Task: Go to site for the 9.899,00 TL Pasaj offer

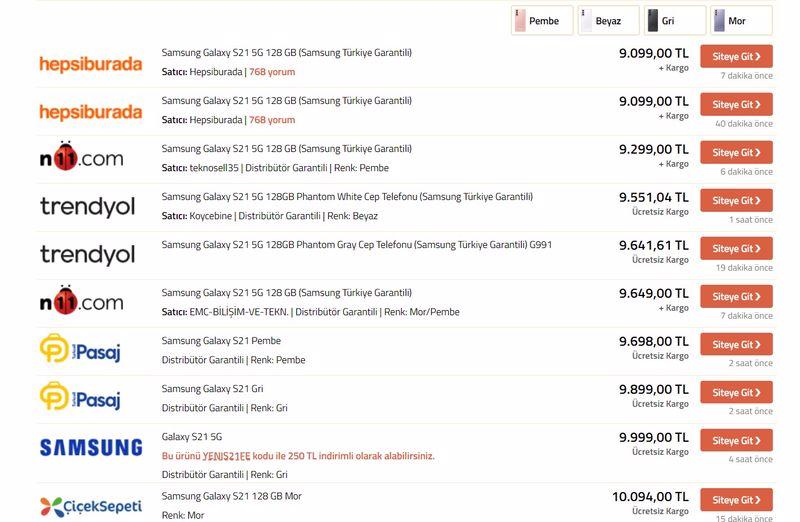Action: [x=736, y=392]
